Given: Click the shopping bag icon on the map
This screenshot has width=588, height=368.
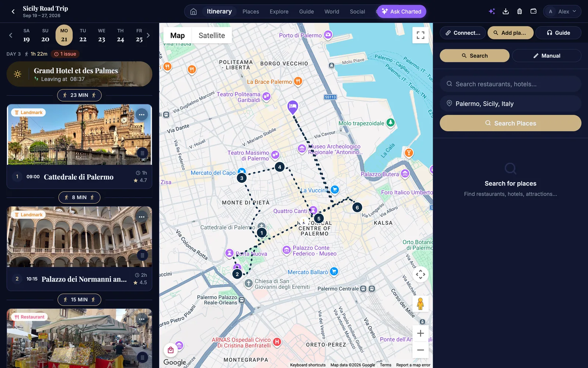Looking at the screenshot, I should pyautogui.click(x=171, y=350).
